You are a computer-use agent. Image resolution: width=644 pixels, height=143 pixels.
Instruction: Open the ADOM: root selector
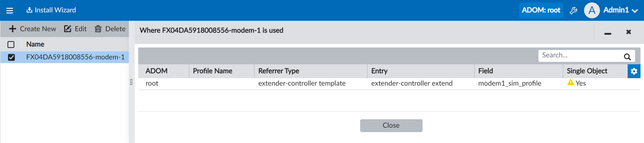(541, 10)
